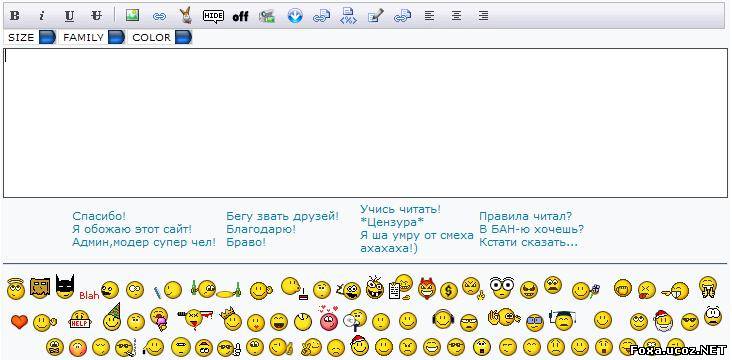Image resolution: width=732 pixels, height=360 pixels.
Task: Open the COLOR dropdown
Action: (x=160, y=37)
